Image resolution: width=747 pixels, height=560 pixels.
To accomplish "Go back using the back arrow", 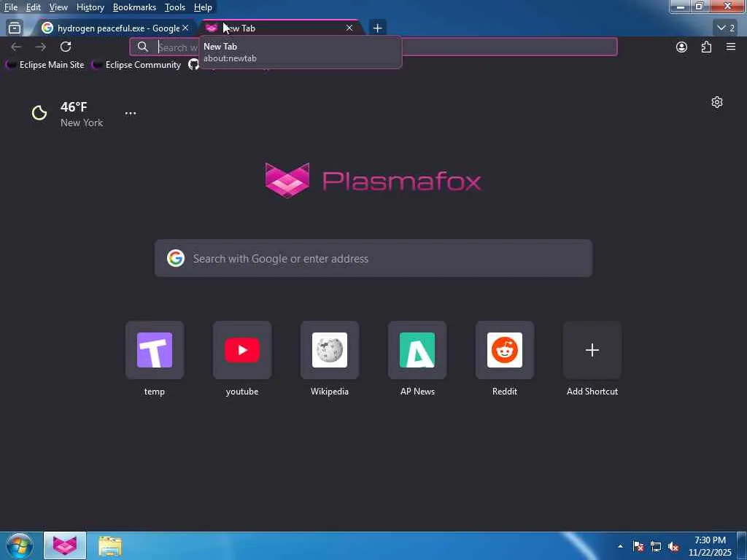I will click(x=16, y=47).
